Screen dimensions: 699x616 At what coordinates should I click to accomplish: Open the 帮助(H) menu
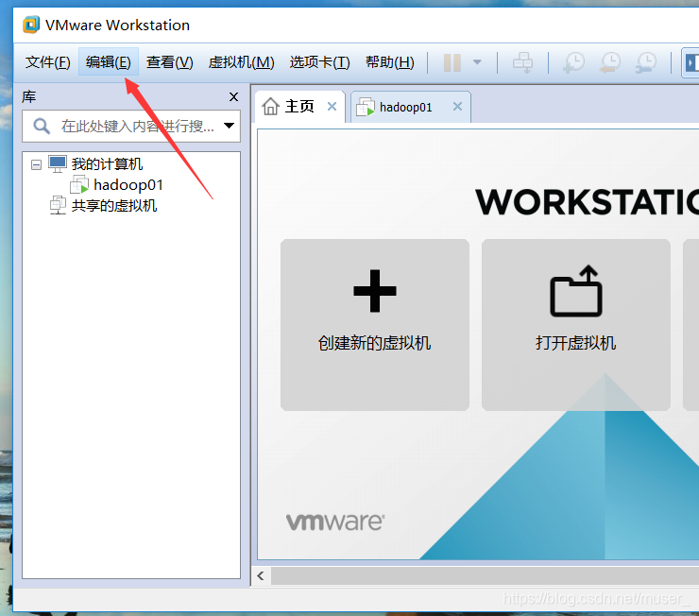pos(389,62)
